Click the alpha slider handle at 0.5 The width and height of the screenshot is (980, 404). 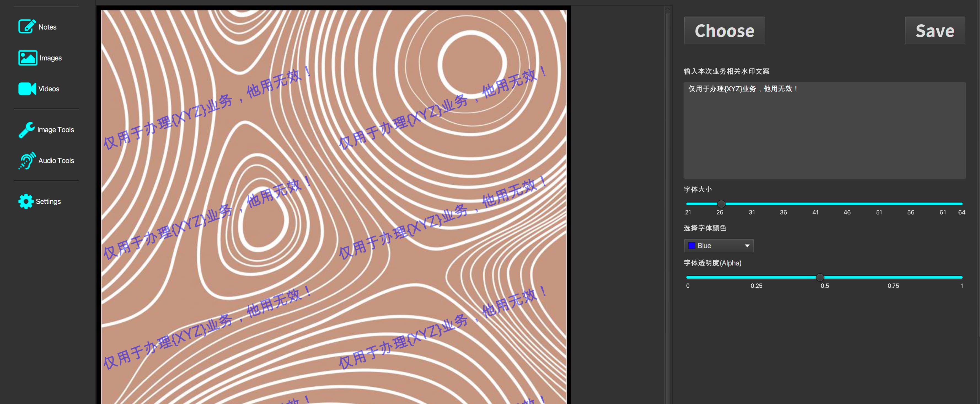820,277
